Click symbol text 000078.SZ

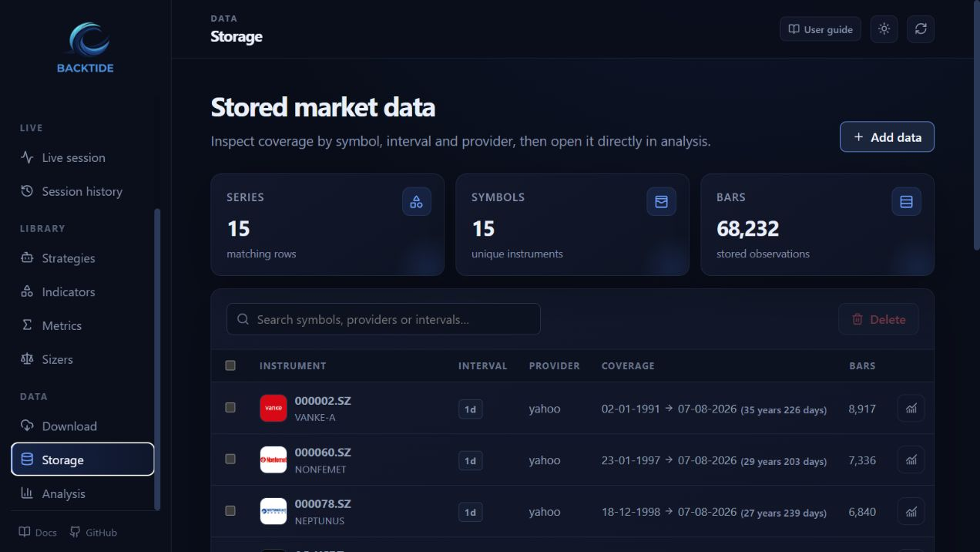tap(323, 504)
